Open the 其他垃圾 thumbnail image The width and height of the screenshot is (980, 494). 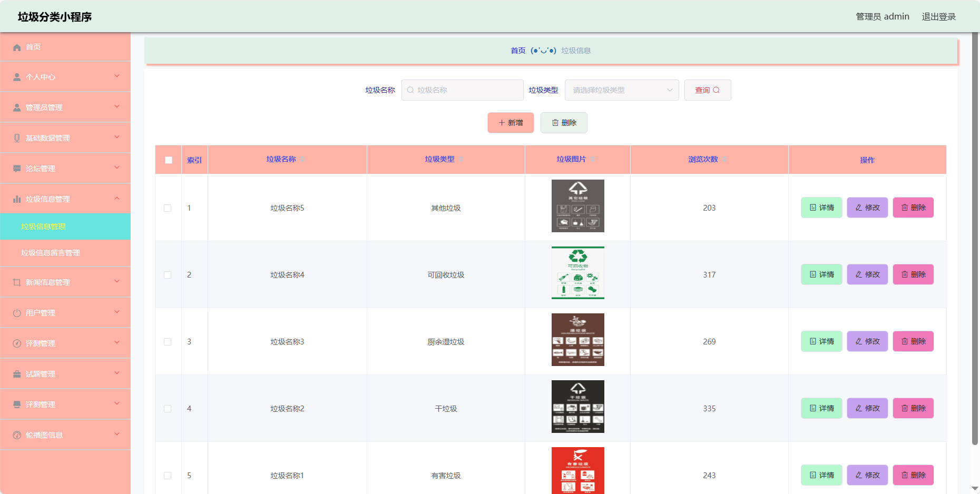(x=577, y=206)
